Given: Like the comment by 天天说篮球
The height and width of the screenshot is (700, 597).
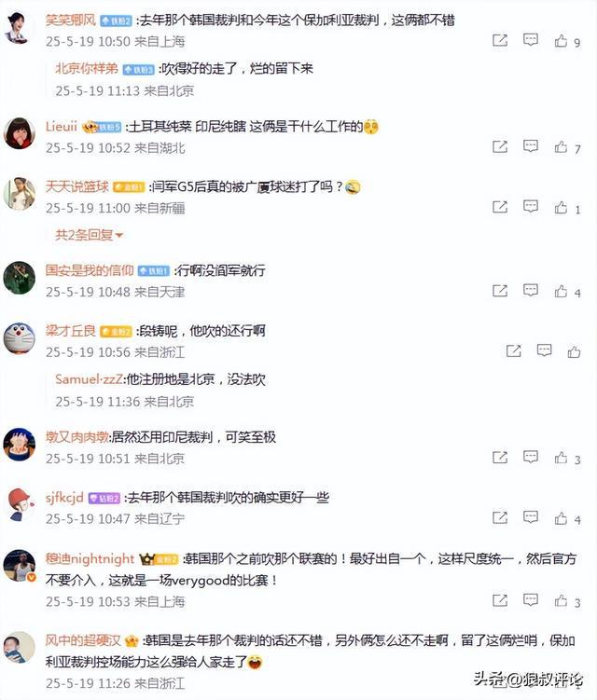Looking at the screenshot, I should [561, 208].
